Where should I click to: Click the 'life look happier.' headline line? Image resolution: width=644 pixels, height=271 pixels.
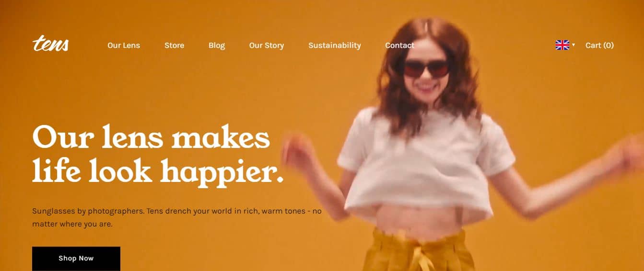[158, 170]
